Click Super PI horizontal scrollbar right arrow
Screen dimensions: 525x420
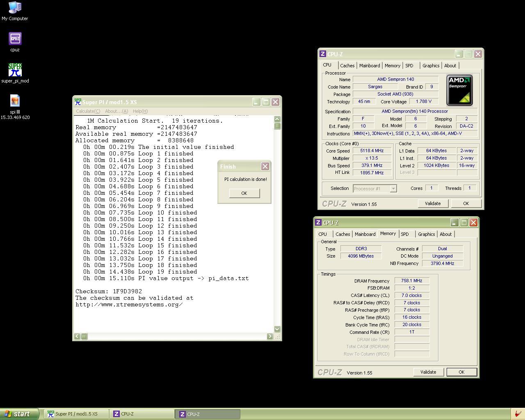(270, 336)
